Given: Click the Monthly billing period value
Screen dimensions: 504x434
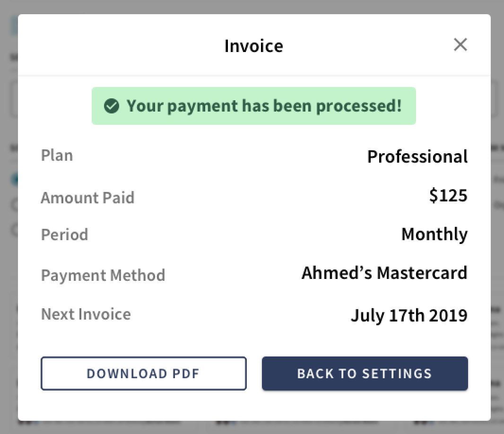Looking at the screenshot, I should [434, 234].
